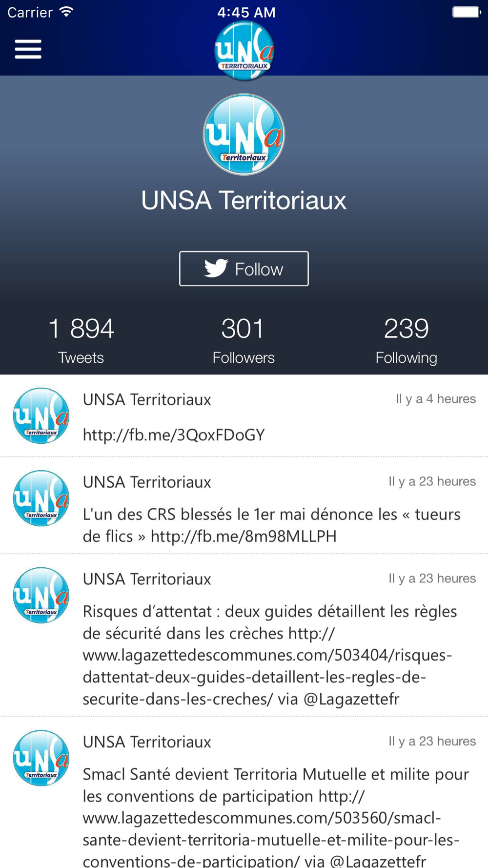
Task: Open the fb.me/3QoxFDoGY link
Action: (174, 434)
